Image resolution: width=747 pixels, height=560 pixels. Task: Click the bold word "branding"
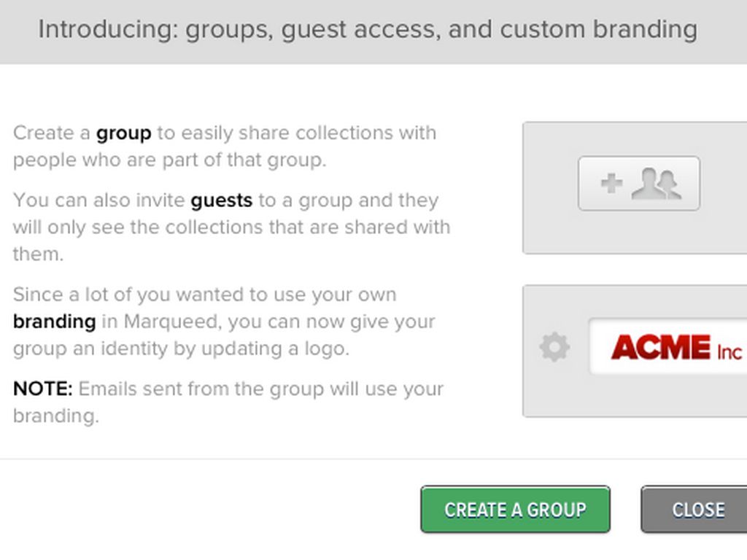click(x=54, y=322)
